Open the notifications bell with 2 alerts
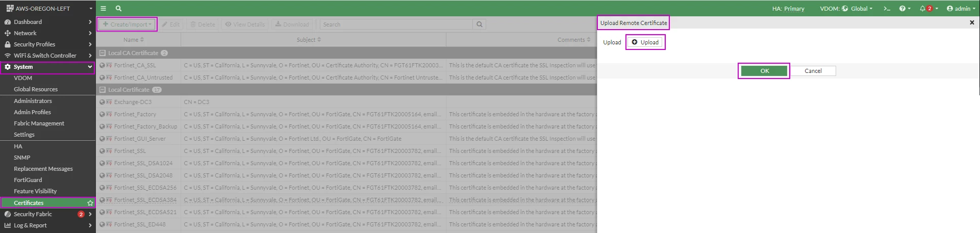Viewport: 980px width, 233px height. pos(928,8)
